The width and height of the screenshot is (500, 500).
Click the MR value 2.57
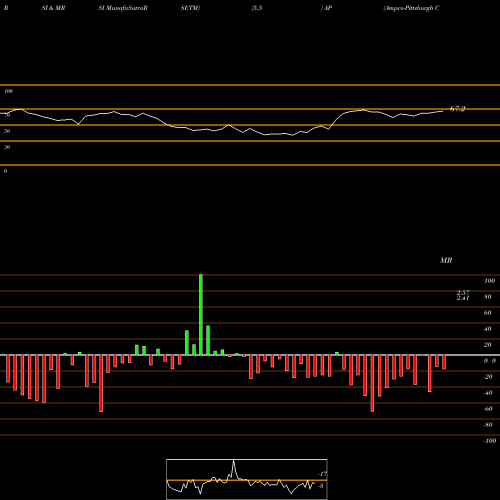click(463, 292)
